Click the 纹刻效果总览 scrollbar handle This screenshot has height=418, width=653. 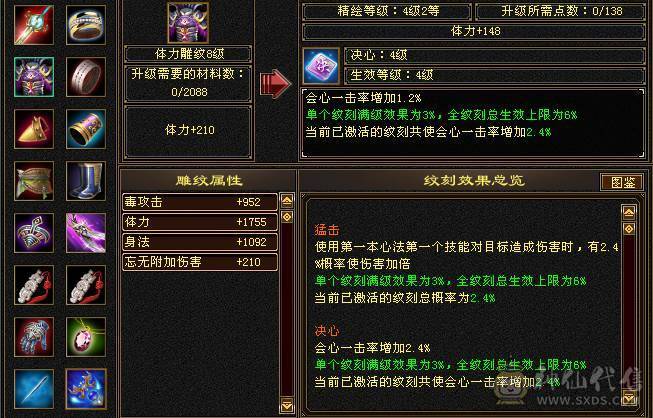pyautogui.click(x=629, y=229)
